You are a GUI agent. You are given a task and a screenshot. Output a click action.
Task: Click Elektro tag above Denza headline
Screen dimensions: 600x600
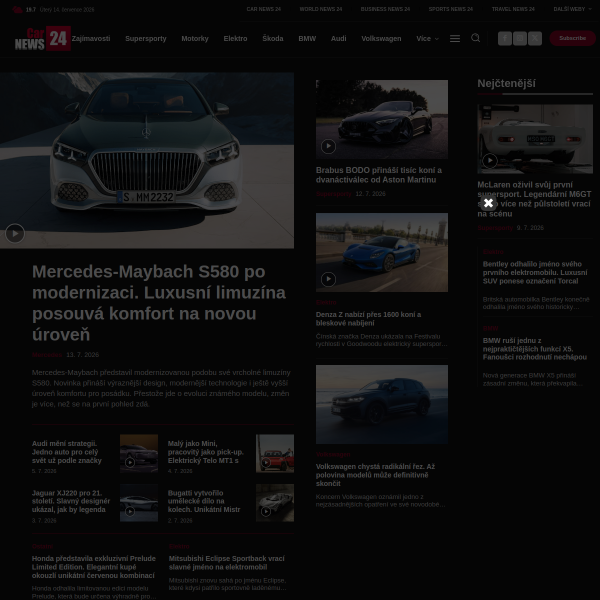point(326,302)
